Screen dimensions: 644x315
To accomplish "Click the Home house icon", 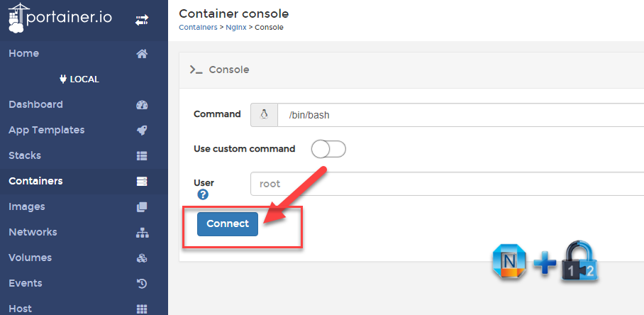I will [x=142, y=54].
